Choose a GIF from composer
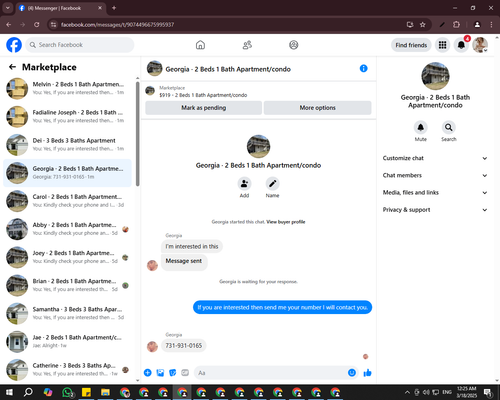Viewport: 500px width, 400px height. pos(185,373)
